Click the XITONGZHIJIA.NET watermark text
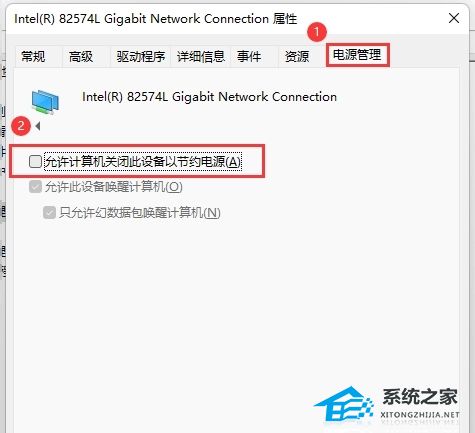Viewport: 475px width, 433px height. click(420, 415)
